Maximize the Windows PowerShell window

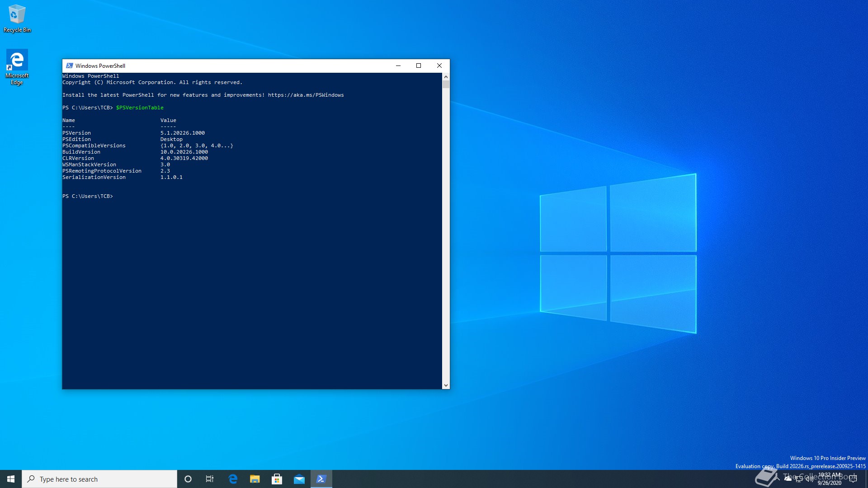pos(419,66)
